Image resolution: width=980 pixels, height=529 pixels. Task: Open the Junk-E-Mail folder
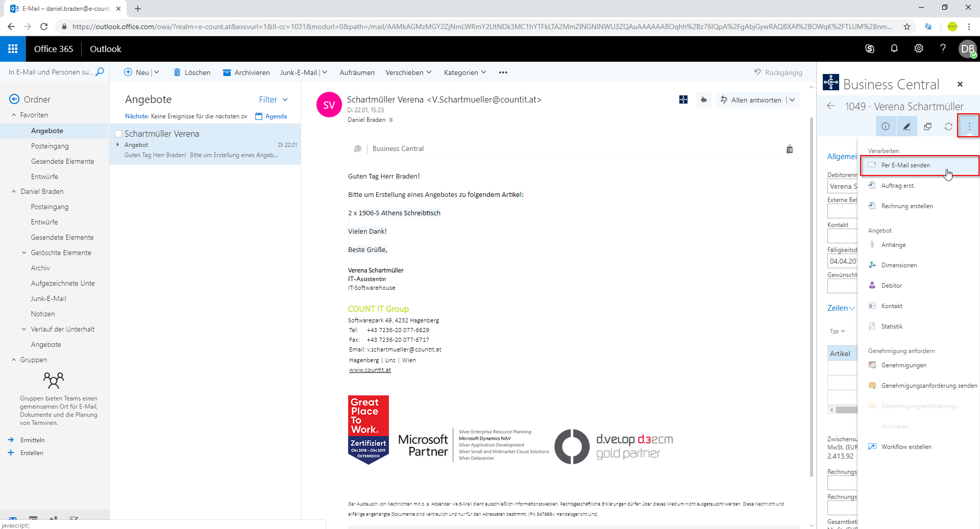[x=48, y=298]
